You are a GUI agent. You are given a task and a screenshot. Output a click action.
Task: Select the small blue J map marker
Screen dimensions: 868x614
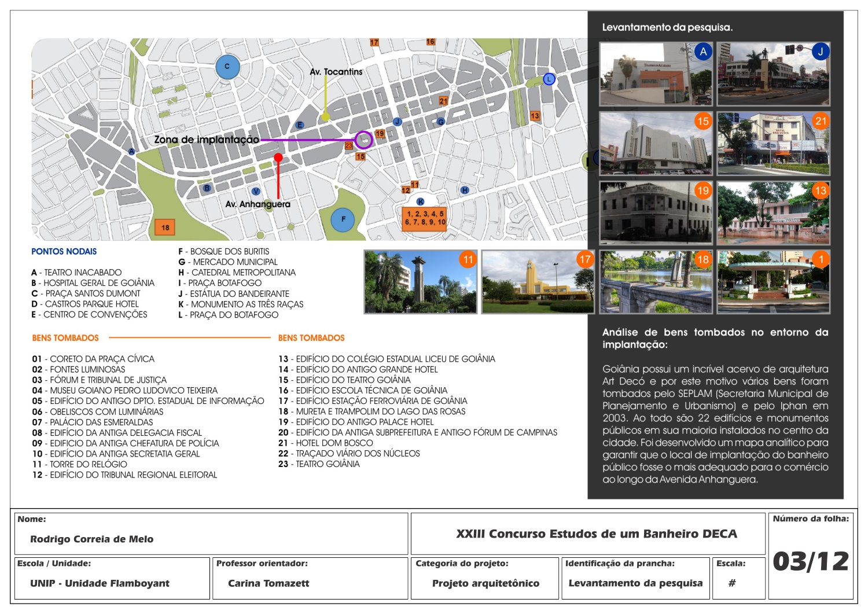tap(397, 122)
